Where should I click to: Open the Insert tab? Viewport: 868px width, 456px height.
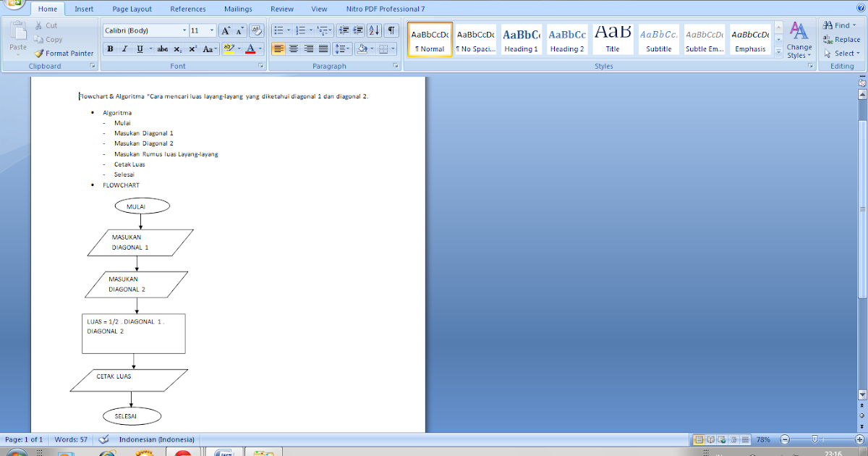pyautogui.click(x=84, y=9)
